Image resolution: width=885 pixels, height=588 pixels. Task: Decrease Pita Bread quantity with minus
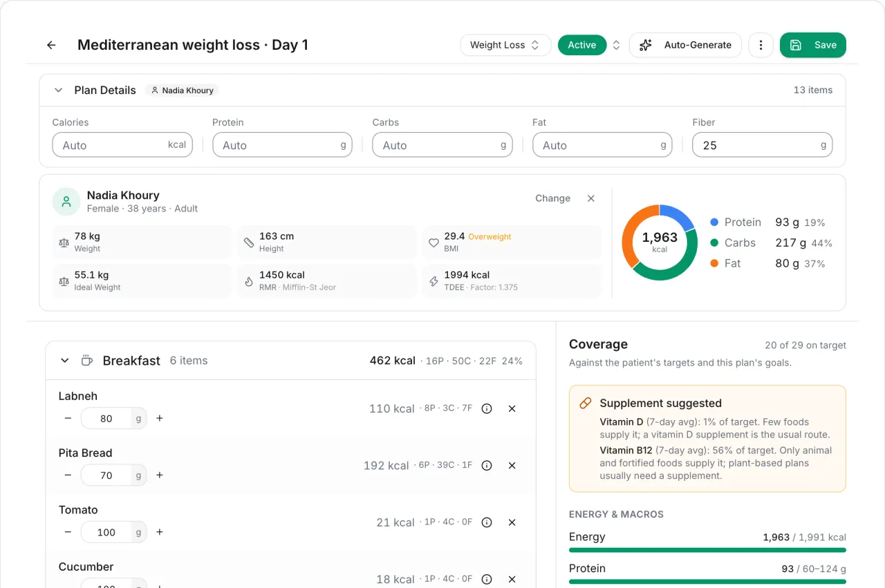(68, 475)
